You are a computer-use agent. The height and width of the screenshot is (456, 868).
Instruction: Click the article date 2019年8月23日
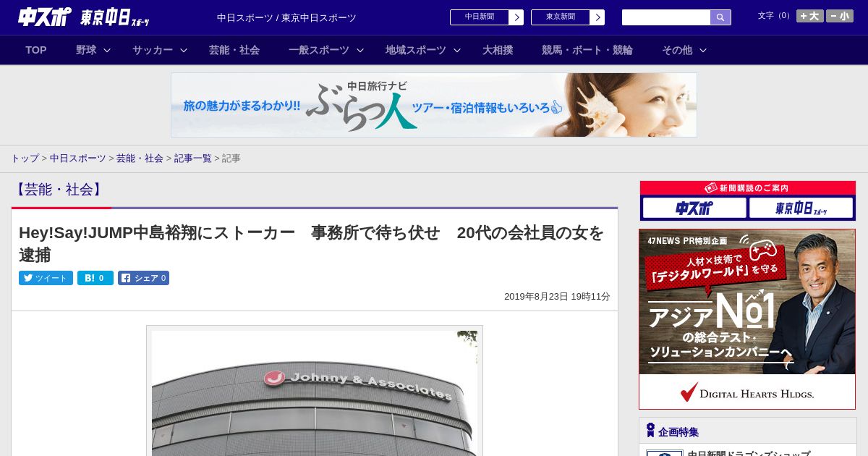[x=536, y=297]
